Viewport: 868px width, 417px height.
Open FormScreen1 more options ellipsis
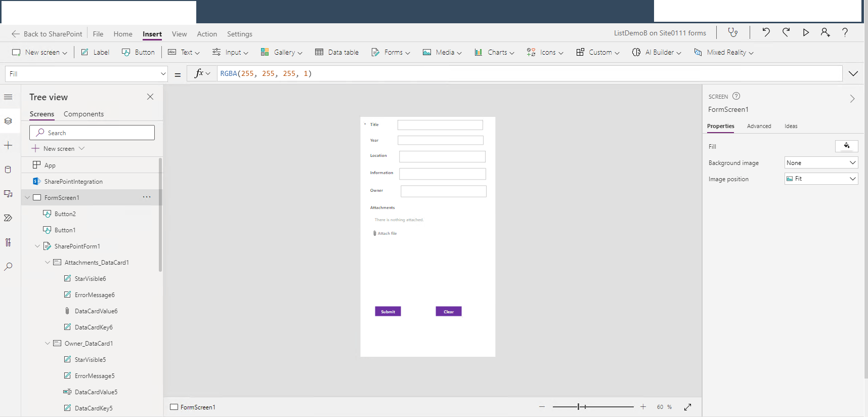147,197
